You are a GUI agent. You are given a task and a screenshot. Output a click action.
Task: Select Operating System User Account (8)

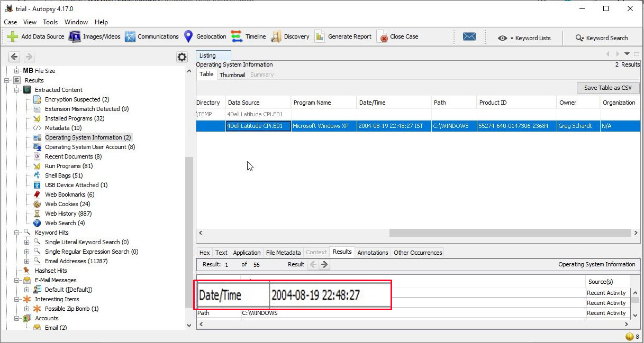pyautogui.click(x=90, y=147)
